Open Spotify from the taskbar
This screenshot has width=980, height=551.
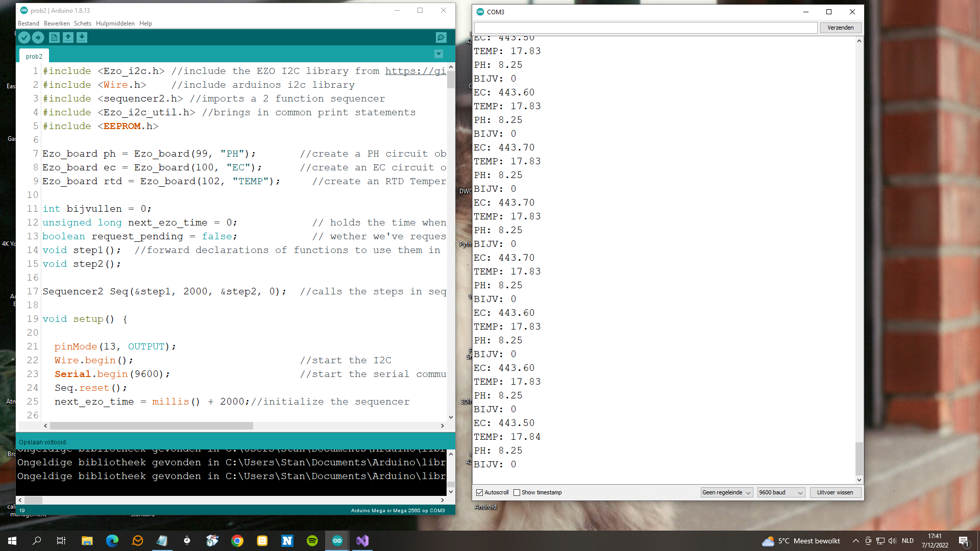click(312, 541)
